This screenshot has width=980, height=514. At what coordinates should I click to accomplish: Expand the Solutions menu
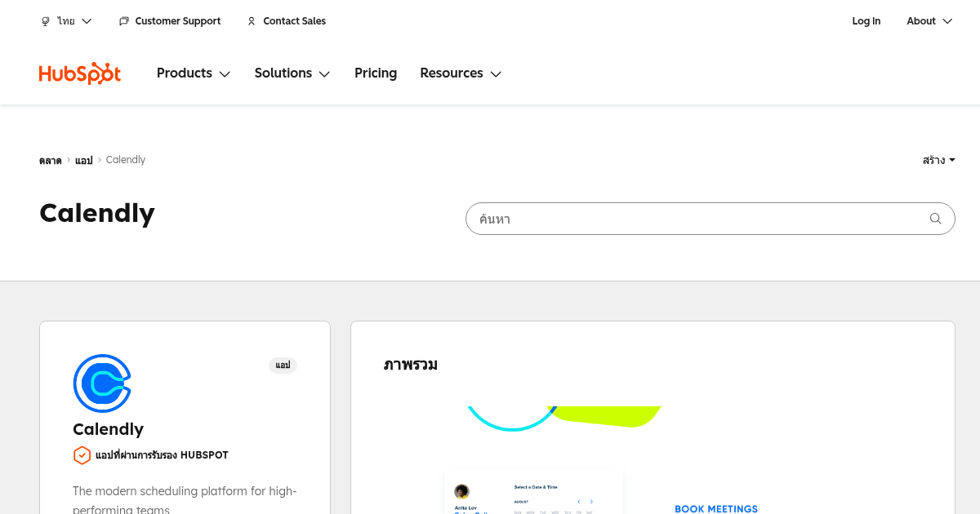pyautogui.click(x=292, y=73)
